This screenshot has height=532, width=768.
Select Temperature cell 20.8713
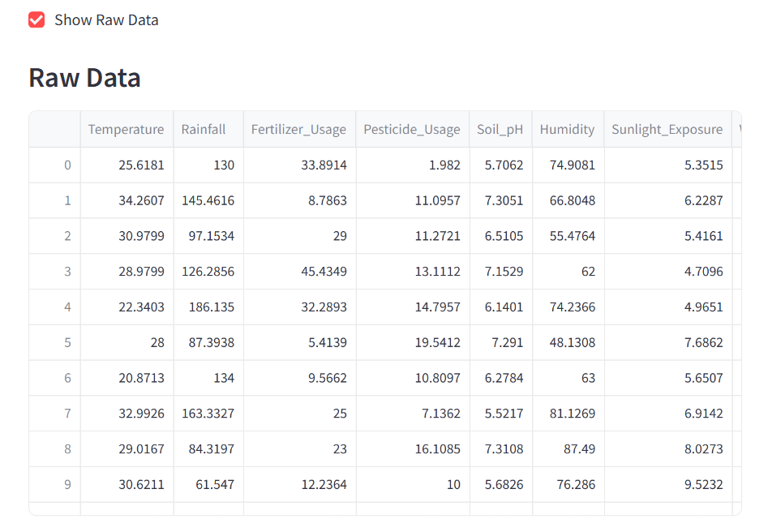click(127, 378)
